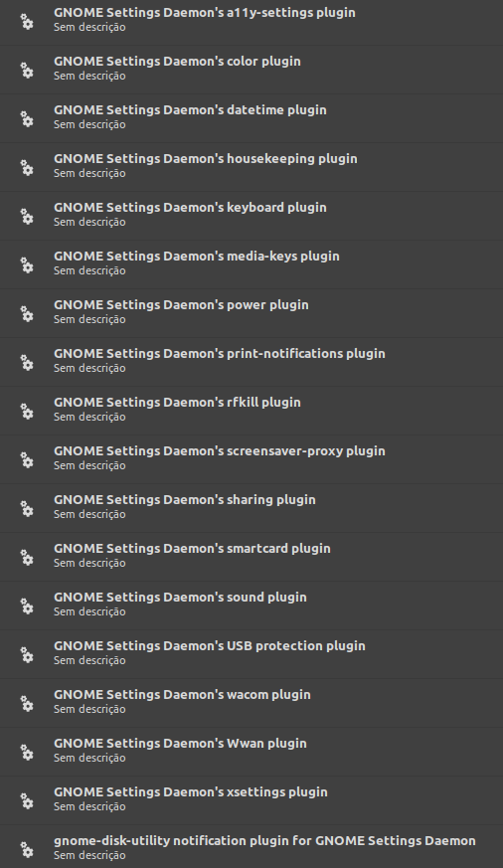Click the gear icon of keyboard plugin

pos(27,217)
